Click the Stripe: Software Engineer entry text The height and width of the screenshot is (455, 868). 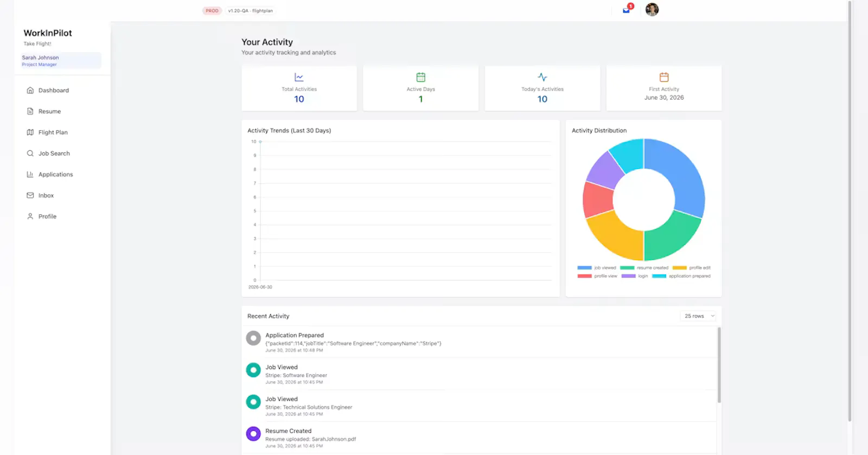tap(296, 375)
